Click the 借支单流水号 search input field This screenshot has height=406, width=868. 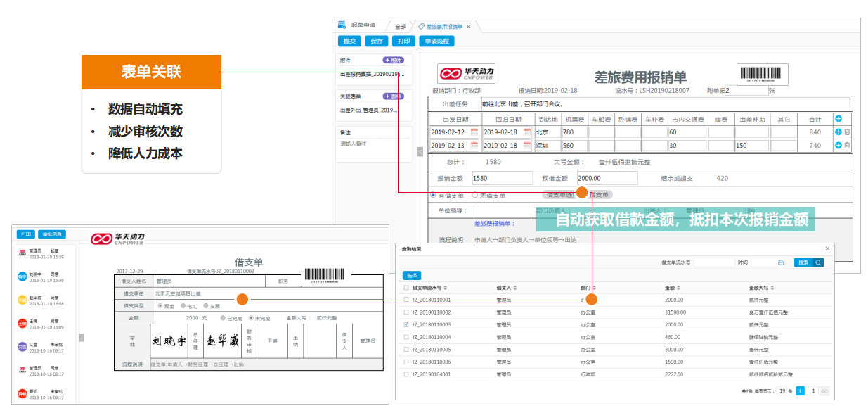click(713, 262)
